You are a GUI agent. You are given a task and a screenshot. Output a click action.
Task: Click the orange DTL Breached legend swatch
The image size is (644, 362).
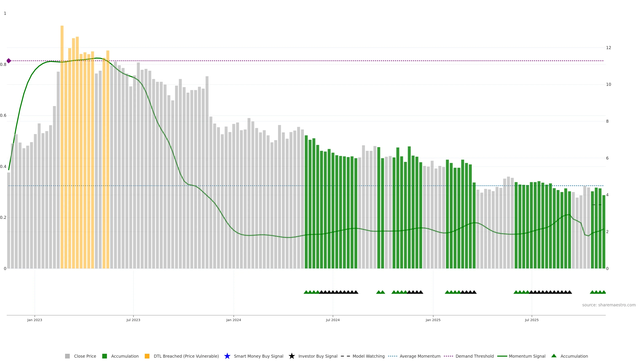coord(147,356)
